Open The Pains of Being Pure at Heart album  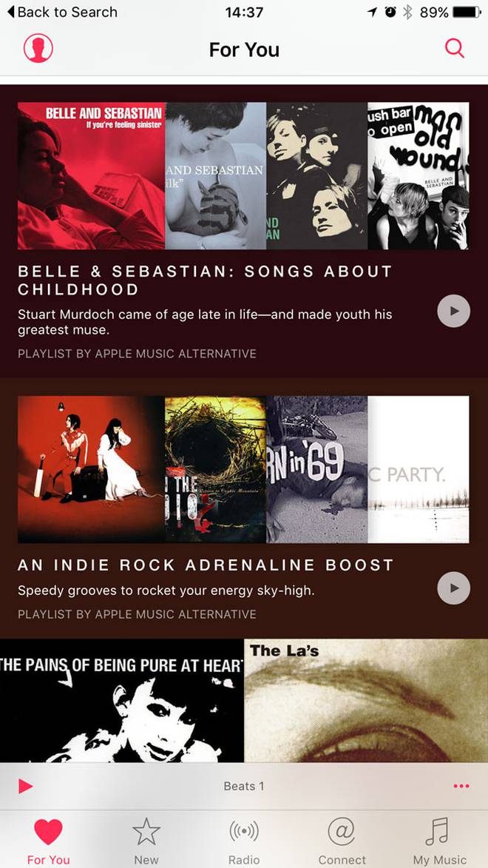click(122, 701)
